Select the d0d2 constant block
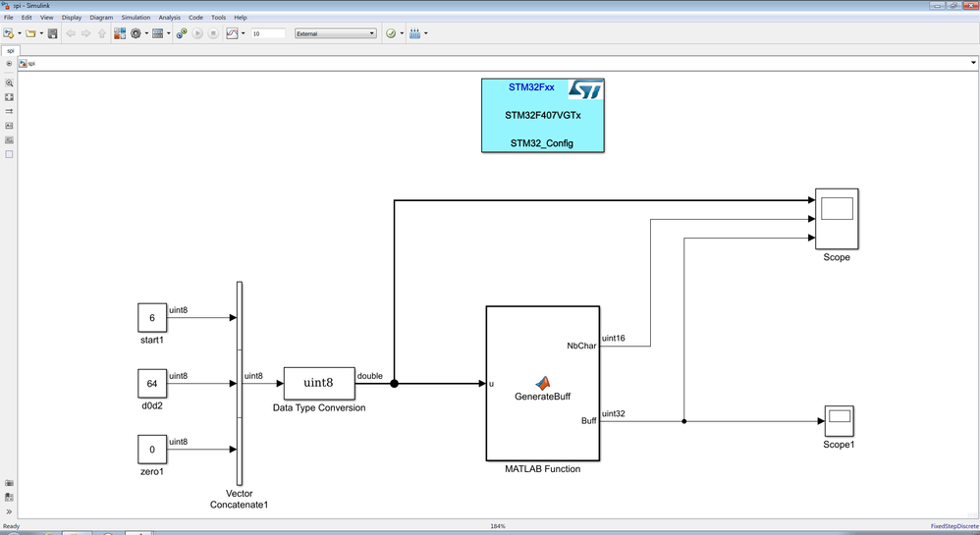Image resolution: width=980 pixels, height=535 pixels. point(152,383)
